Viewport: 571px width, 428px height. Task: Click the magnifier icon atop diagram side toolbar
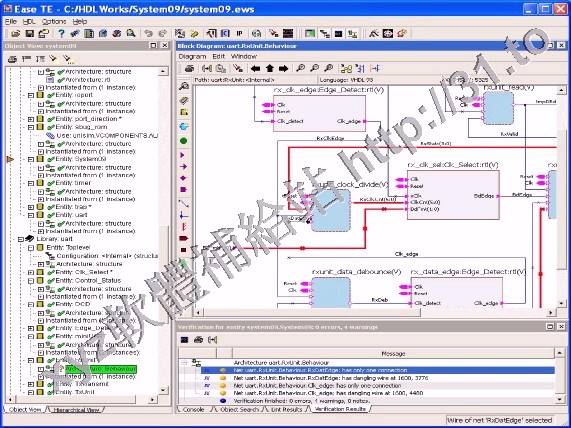coord(184,86)
